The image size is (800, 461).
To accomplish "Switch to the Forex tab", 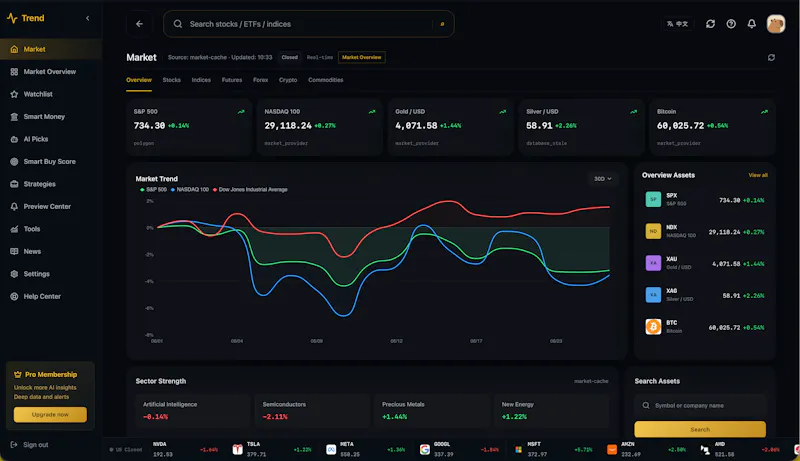I will (260, 80).
